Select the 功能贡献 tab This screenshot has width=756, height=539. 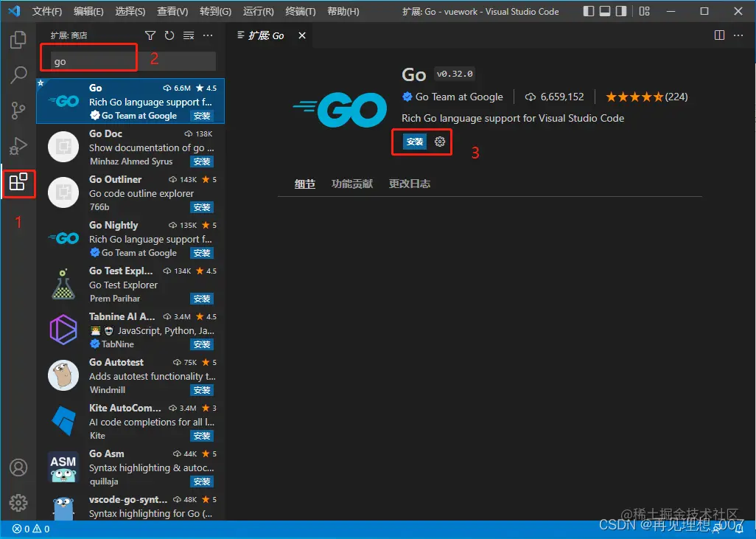click(352, 184)
